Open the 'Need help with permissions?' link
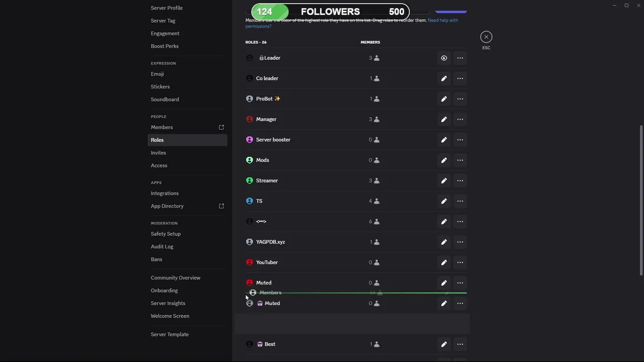The height and width of the screenshot is (362, 644). [443, 21]
